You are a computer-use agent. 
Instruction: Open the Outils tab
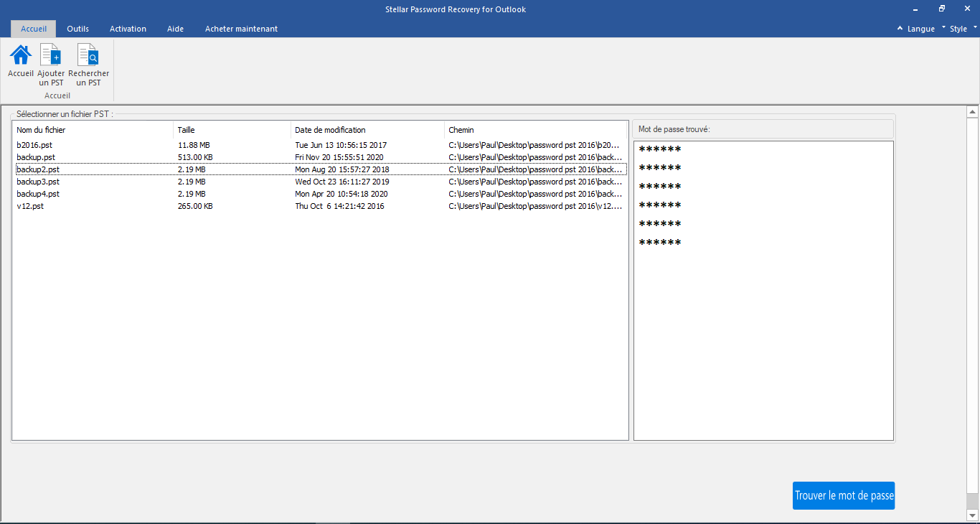[x=78, y=29]
